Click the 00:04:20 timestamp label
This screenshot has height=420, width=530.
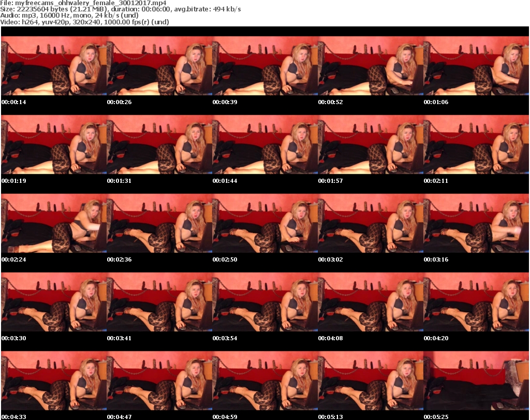pos(436,338)
